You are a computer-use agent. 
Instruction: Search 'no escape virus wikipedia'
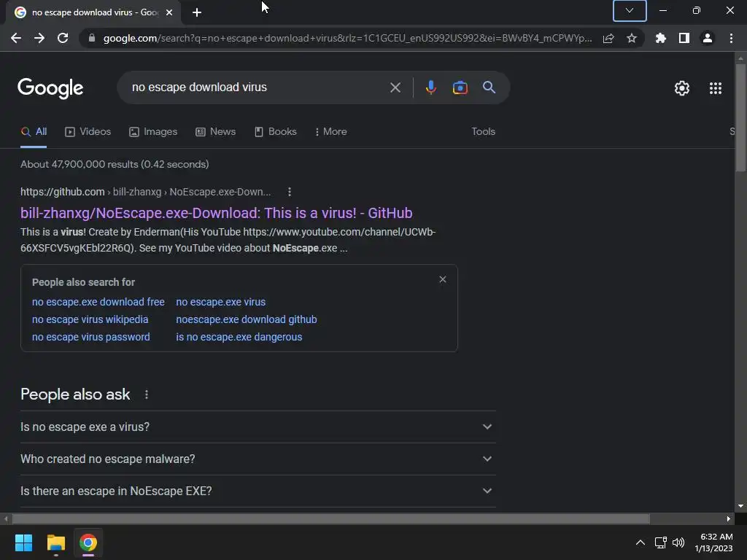pyautogui.click(x=90, y=319)
